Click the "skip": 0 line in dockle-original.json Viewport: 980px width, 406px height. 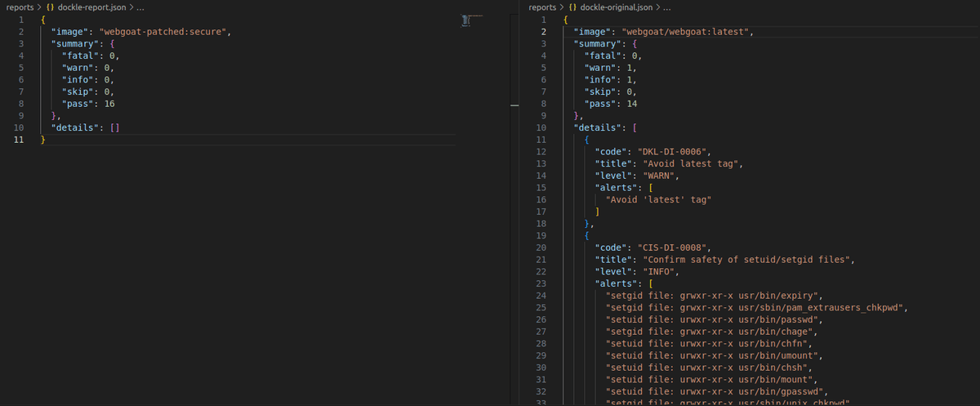(x=611, y=92)
